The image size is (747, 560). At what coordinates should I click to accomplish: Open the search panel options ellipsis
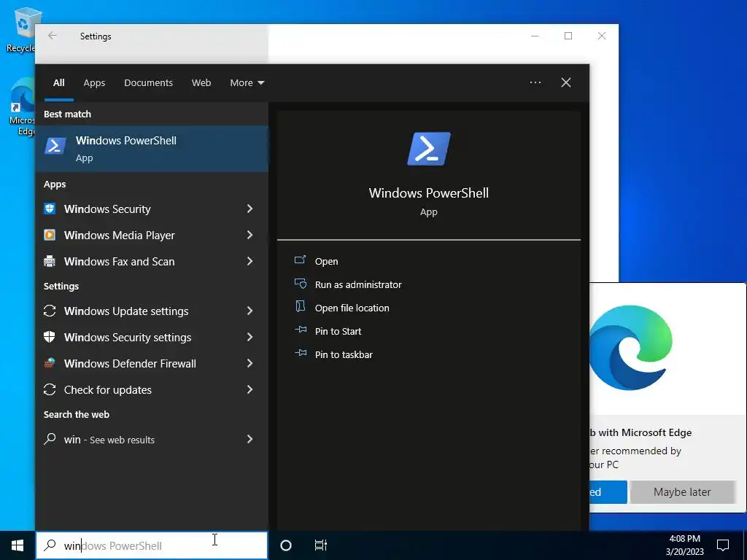535,82
